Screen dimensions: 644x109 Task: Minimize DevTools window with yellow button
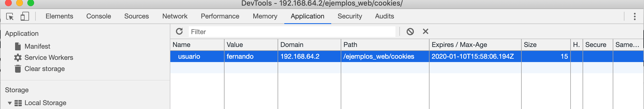(x=20, y=3)
